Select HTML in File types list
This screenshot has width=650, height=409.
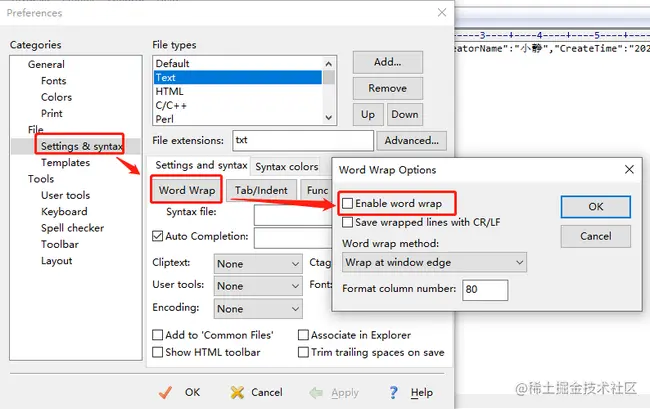pyautogui.click(x=238, y=91)
